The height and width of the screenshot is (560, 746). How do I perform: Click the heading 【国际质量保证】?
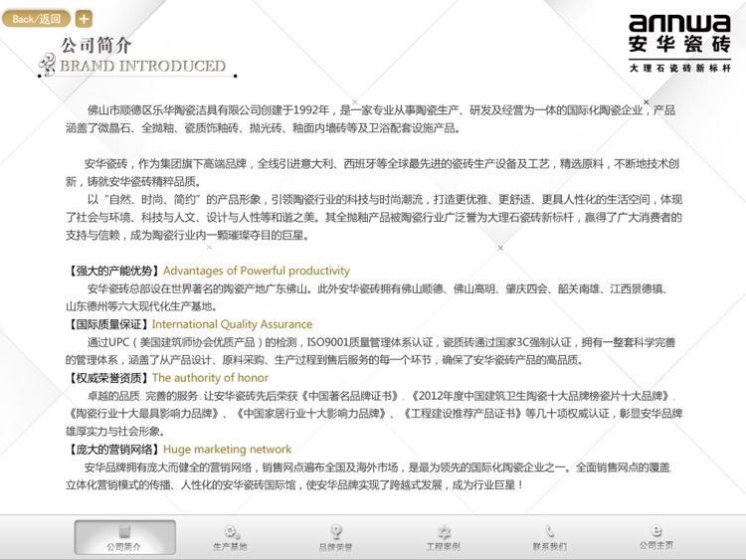click(107, 324)
